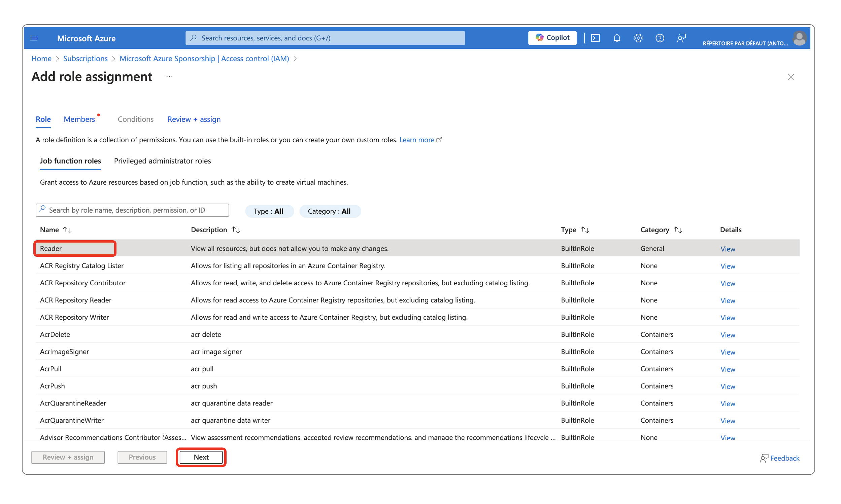
Task: View details of AcrPush
Action: tap(727, 386)
